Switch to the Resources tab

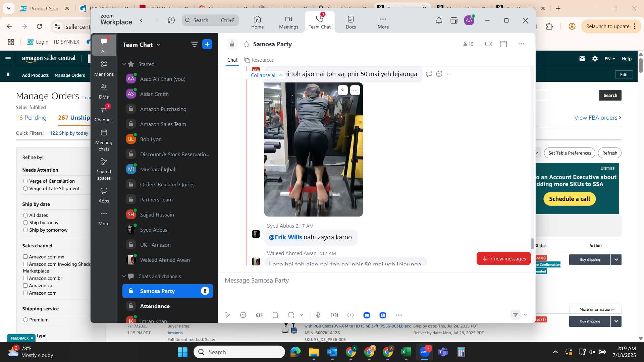(x=259, y=60)
